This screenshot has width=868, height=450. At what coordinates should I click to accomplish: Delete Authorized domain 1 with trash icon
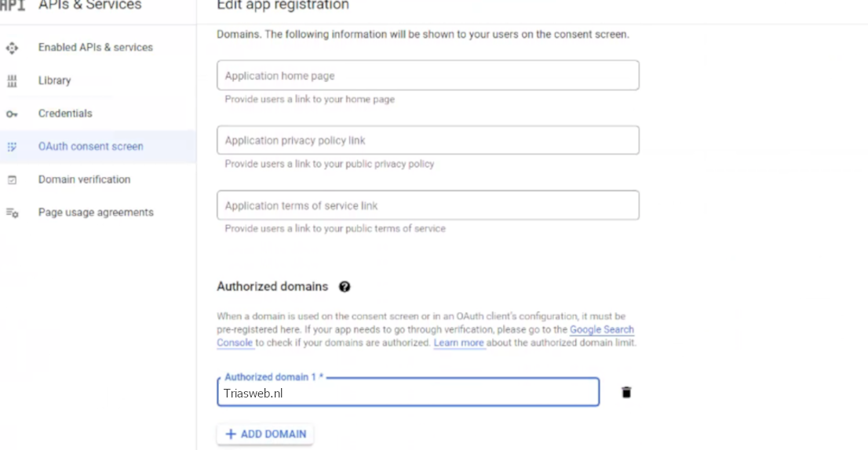click(x=626, y=392)
